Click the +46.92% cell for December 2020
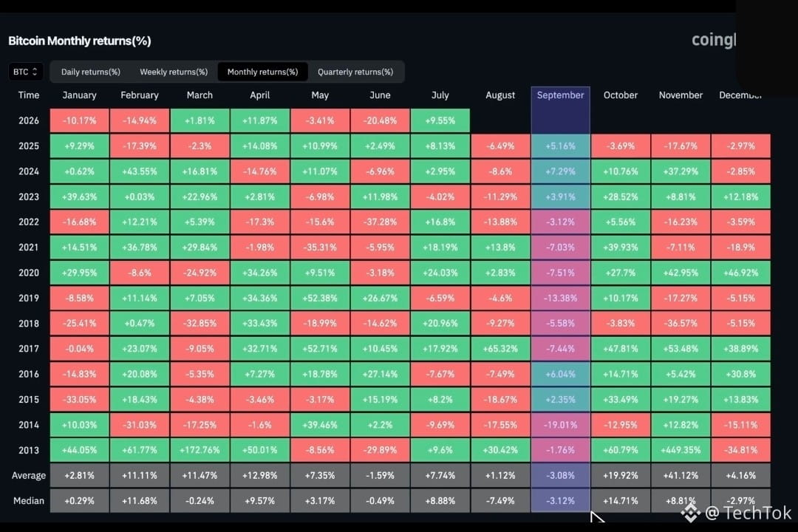Image resolution: width=798 pixels, height=532 pixels. pos(740,273)
